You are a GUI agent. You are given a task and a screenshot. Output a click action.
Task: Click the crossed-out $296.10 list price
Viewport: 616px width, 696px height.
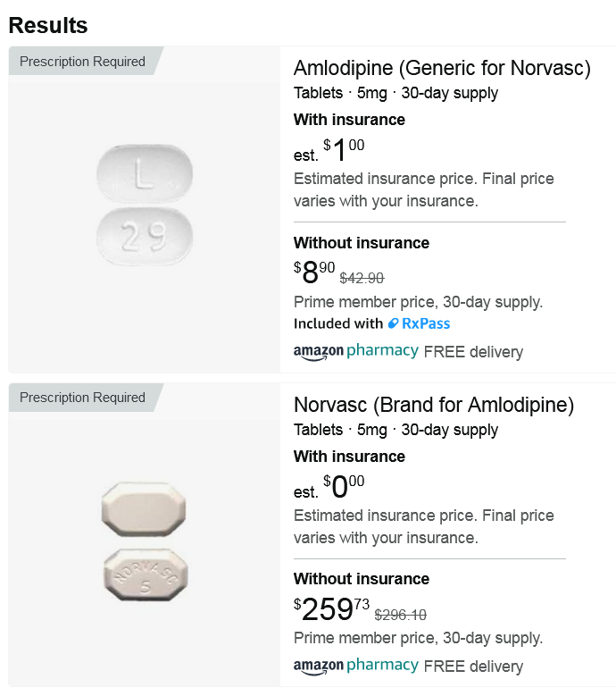pyautogui.click(x=400, y=615)
